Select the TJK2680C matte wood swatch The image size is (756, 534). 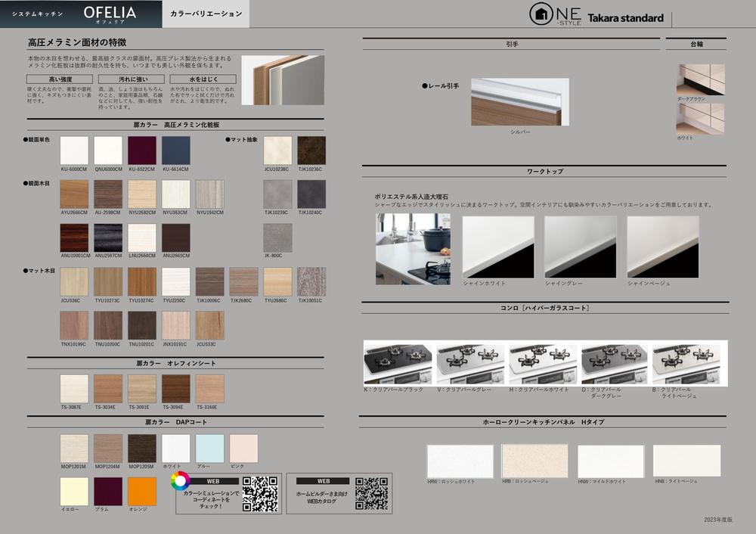(244, 281)
